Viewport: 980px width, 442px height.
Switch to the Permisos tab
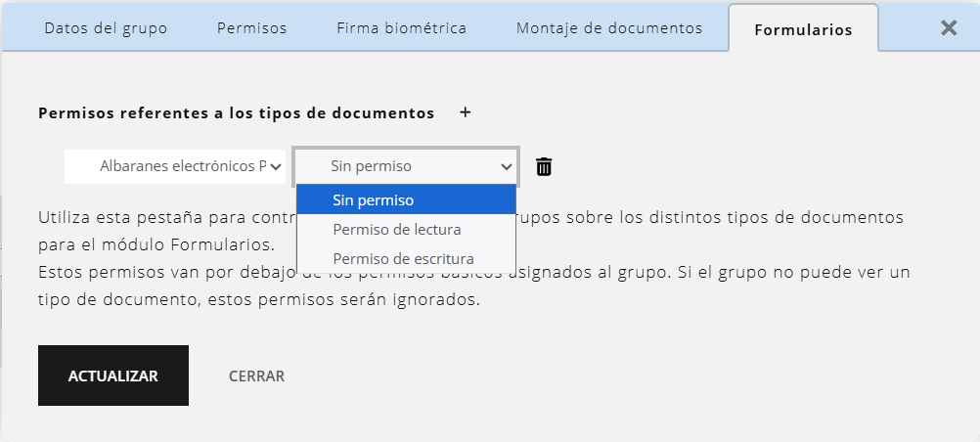click(x=252, y=27)
